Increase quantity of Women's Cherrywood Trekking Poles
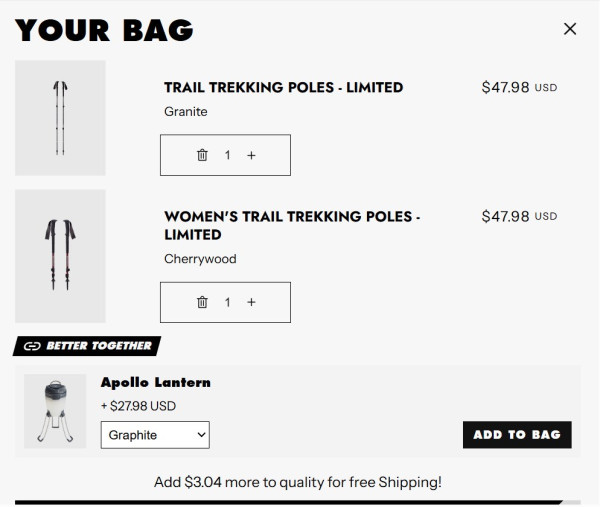This screenshot has height=507, width=600. coord(251,302)
